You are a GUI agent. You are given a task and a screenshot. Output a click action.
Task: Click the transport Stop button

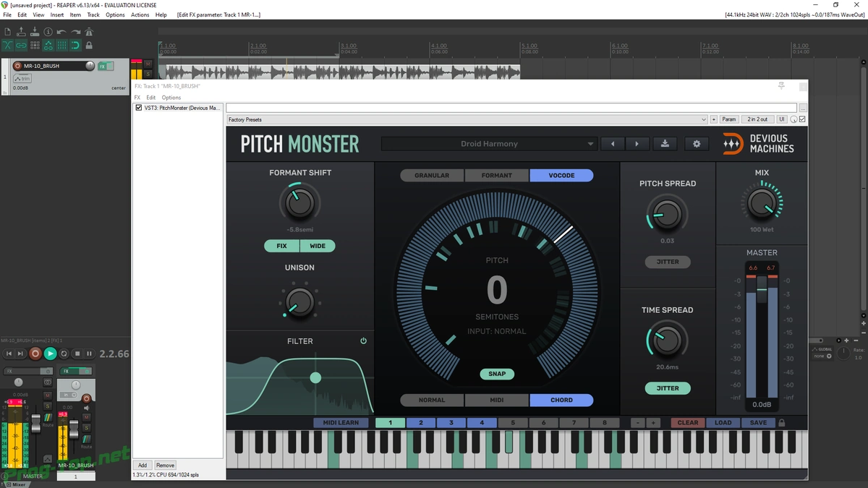[x=77, y=354]
